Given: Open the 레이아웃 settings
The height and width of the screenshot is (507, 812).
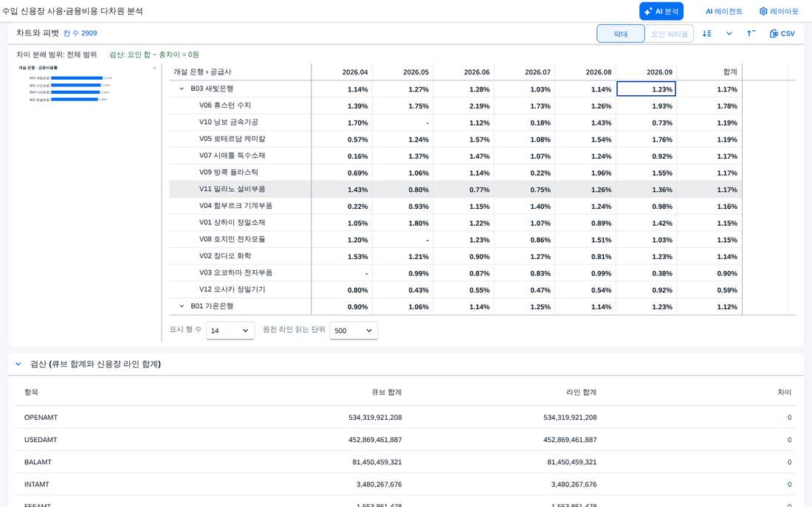Looking at the screenshot, I should point(779,11).
